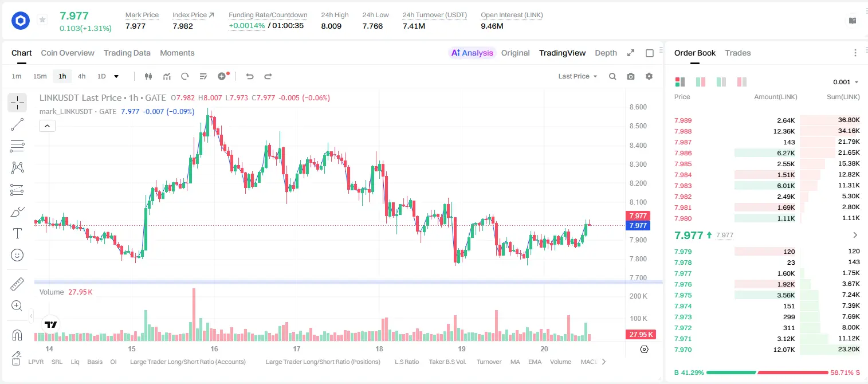Select the 4h timeframe
868x384 pixels.
pos(81,76)
